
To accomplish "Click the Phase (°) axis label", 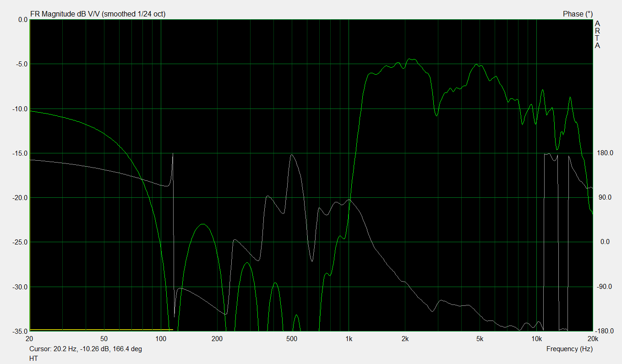I will [578, 14].
